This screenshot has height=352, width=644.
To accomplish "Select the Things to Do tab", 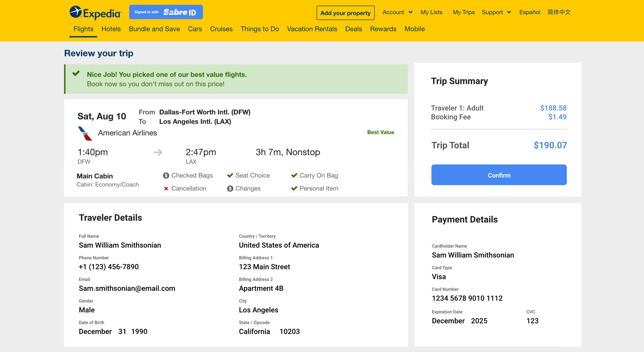I will click(260, 29).
